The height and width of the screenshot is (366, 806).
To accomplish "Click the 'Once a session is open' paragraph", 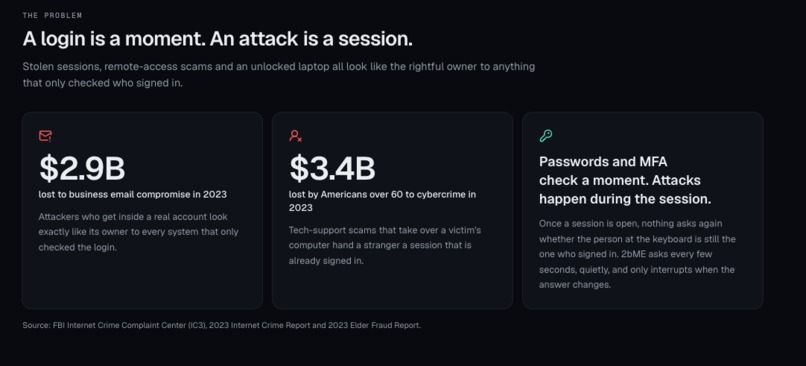I will 637,254.
